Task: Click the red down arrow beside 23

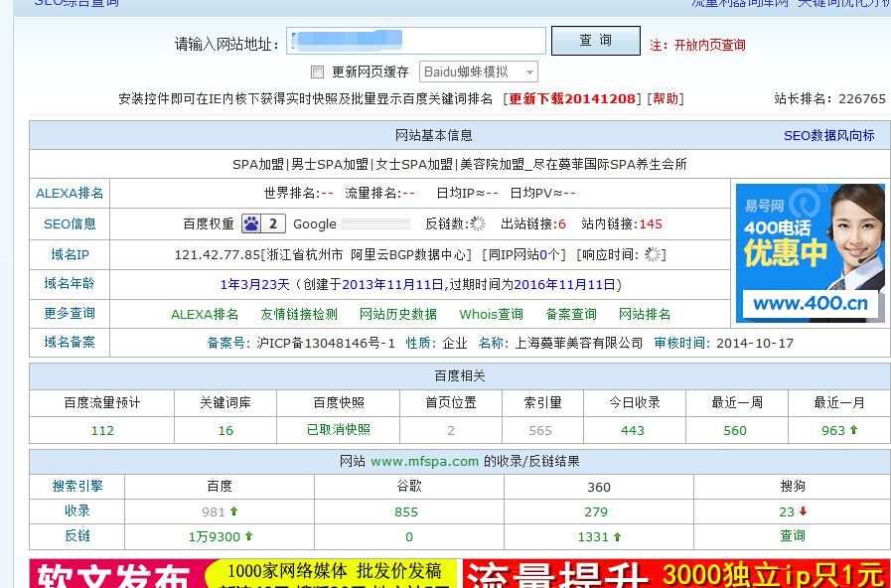Action: pos(803,512)
